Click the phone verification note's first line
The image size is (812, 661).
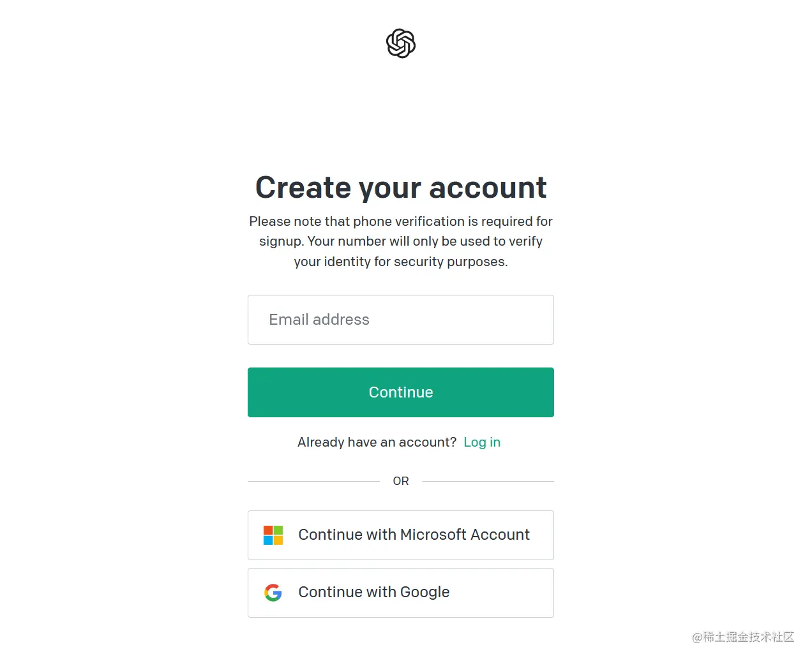click(x=401, y=221)
